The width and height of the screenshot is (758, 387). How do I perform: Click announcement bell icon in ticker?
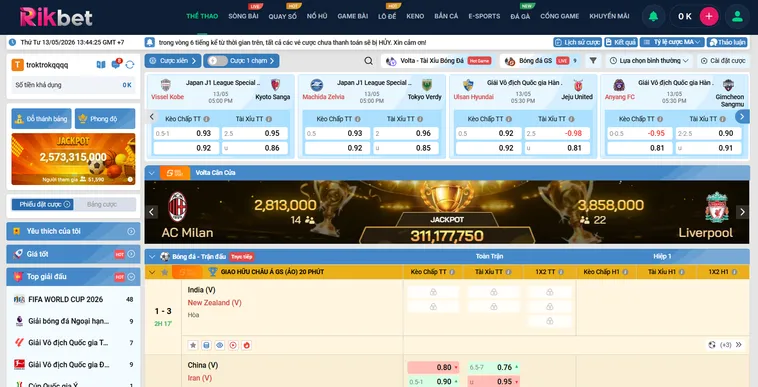coord(150,43)
